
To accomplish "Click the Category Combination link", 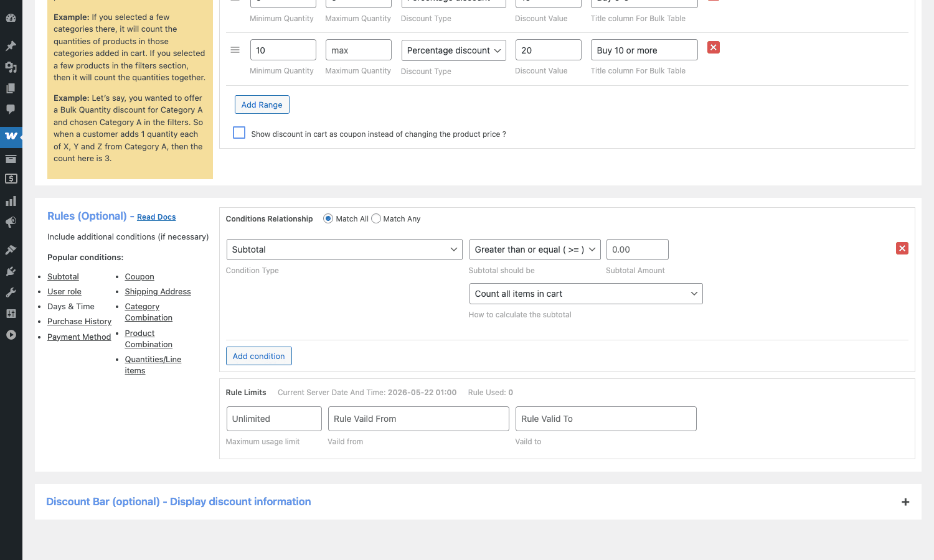I will point(148,312).
